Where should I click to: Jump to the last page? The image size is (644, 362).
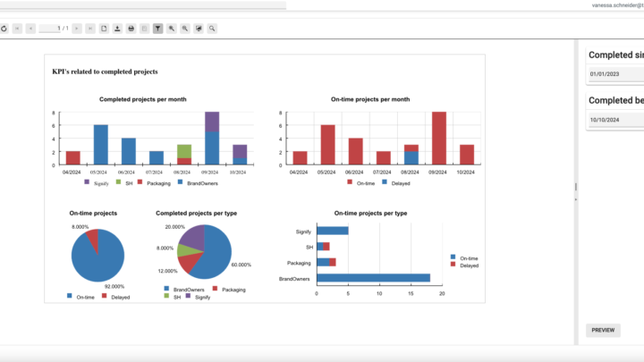click(x=90, y=29)
